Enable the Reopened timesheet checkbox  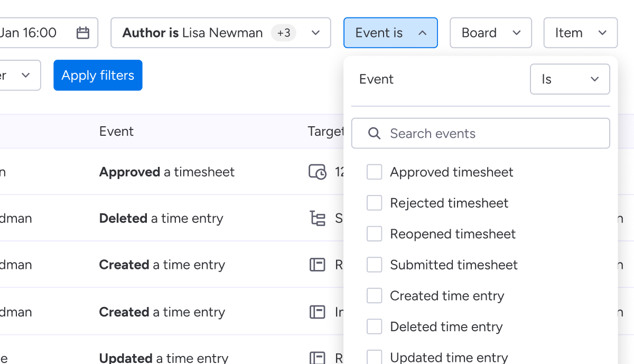click(x=374, y=234)
